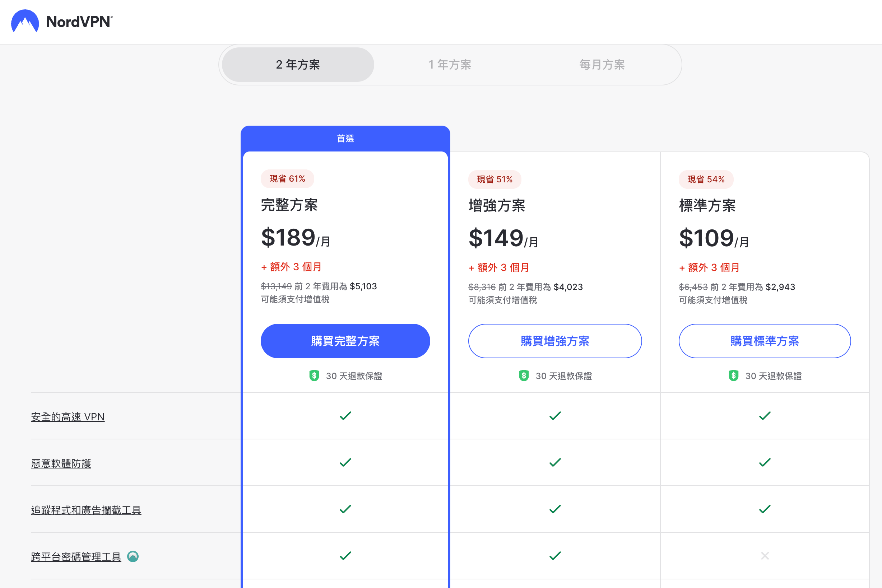Click the 首選 banner above 完整方案
882x588 pixels.
[x=345, y=139]
